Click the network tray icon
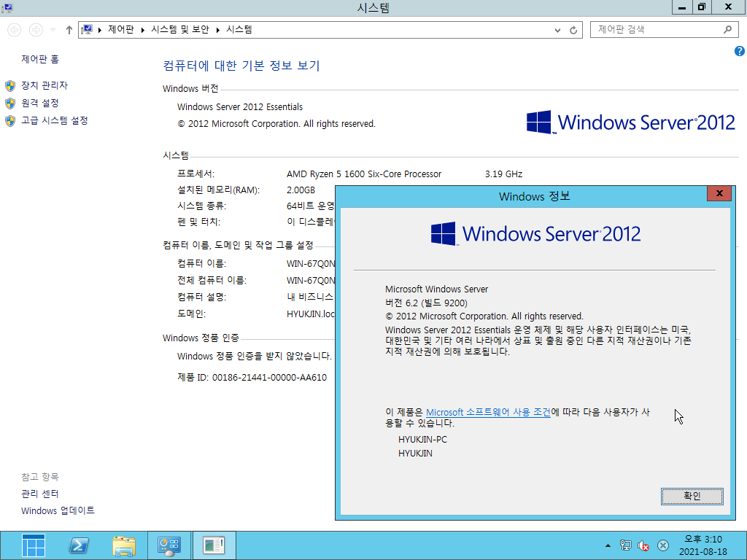Image resolution: width=747 pixels, height=560 pixels. point(625,545)
